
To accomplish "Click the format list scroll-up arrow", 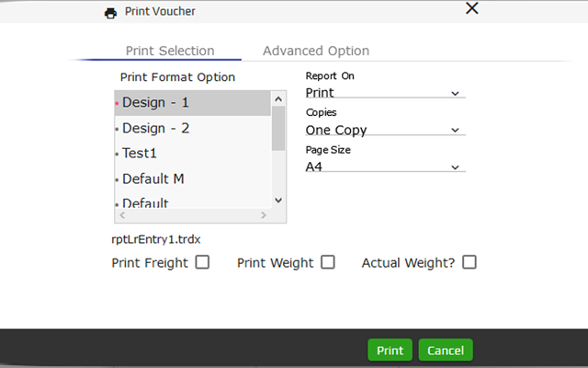I will coord(278,99).
